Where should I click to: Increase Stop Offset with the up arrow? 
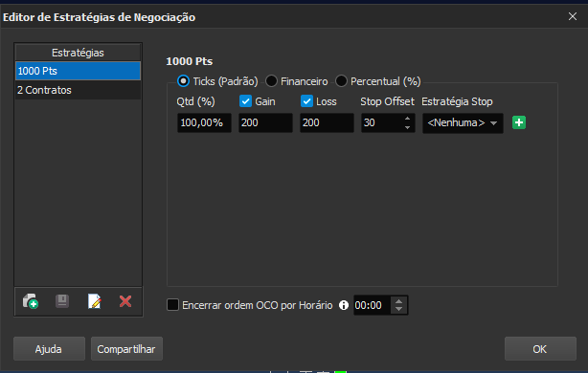tap(407, 119)
